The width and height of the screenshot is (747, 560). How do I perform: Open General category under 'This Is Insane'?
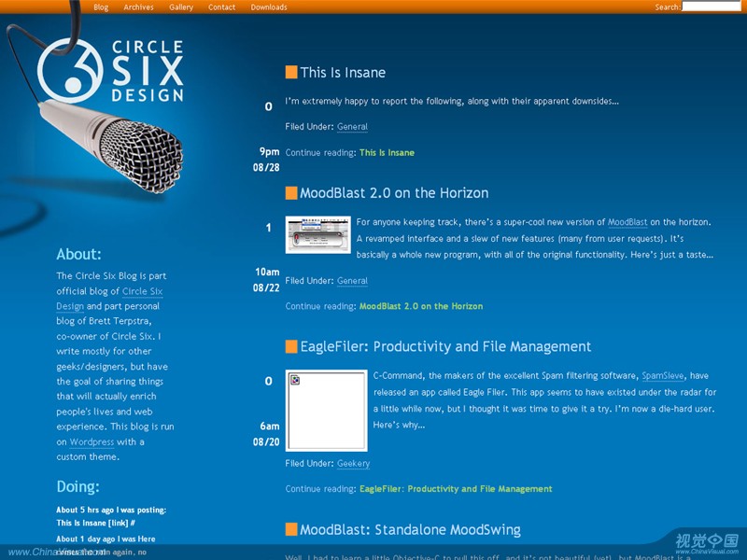click(x=352, y=127)
